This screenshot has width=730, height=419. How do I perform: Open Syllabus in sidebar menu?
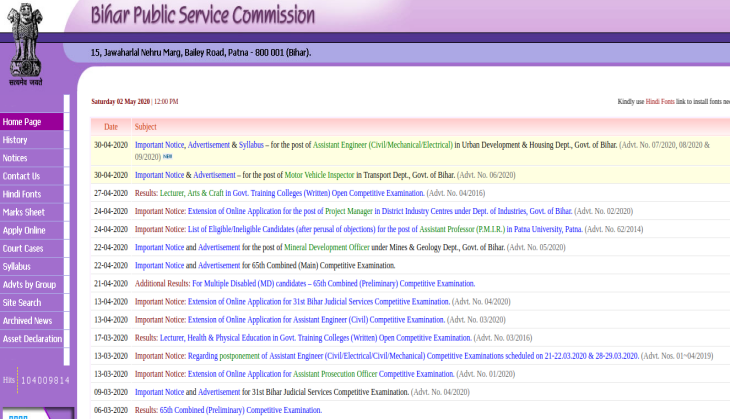32,267
